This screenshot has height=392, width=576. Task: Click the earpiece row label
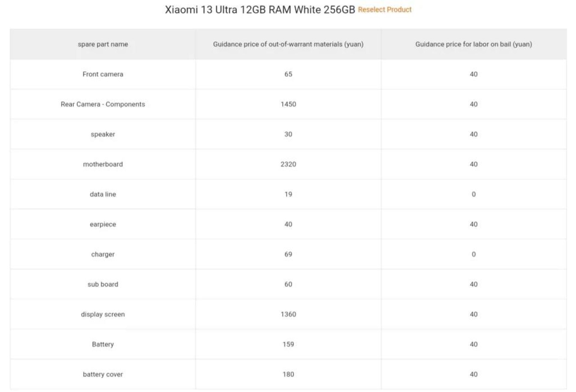coord(103,224)
